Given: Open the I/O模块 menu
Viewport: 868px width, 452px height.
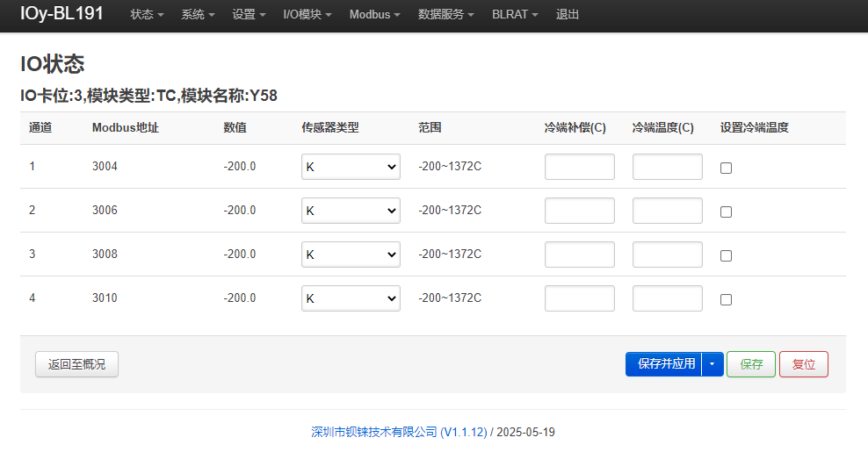Looking at the screenshot, I should 307,14.
